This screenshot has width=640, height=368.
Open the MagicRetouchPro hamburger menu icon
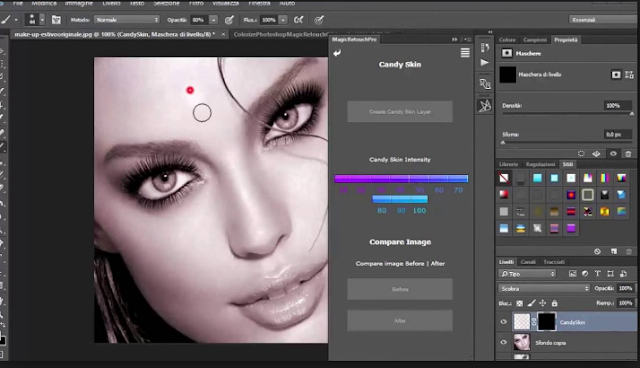465,53
